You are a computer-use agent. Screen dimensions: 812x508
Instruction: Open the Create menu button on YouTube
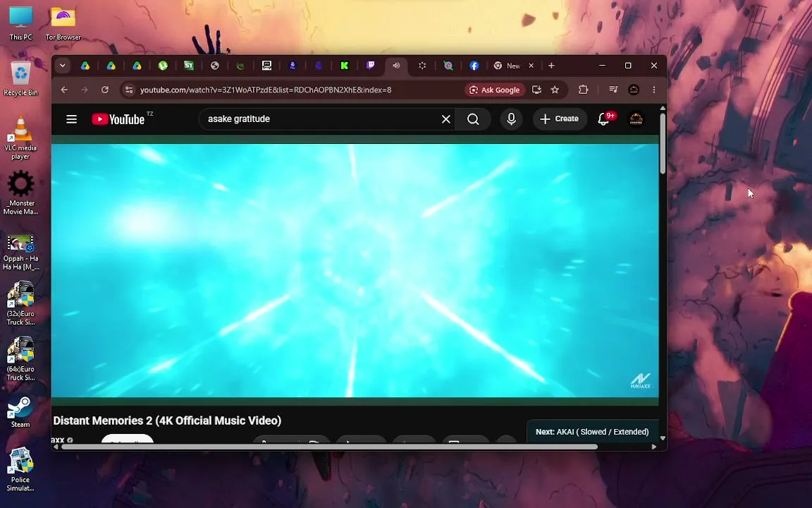pyautogui.click(x=559, y=119)
